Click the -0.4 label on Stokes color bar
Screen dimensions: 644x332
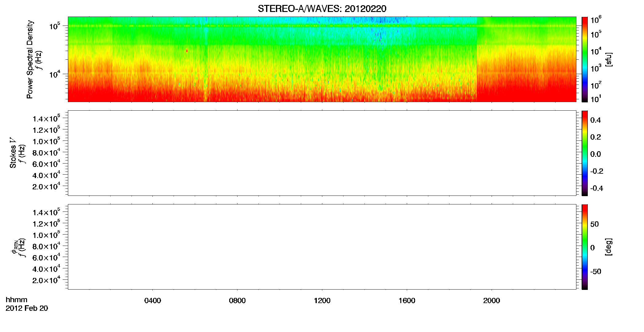(597, 188)
